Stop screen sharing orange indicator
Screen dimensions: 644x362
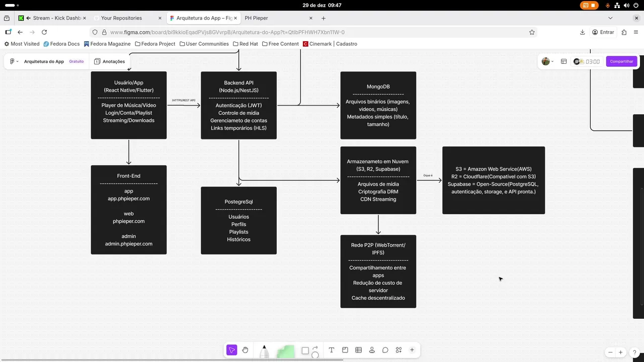pos(589,5)
